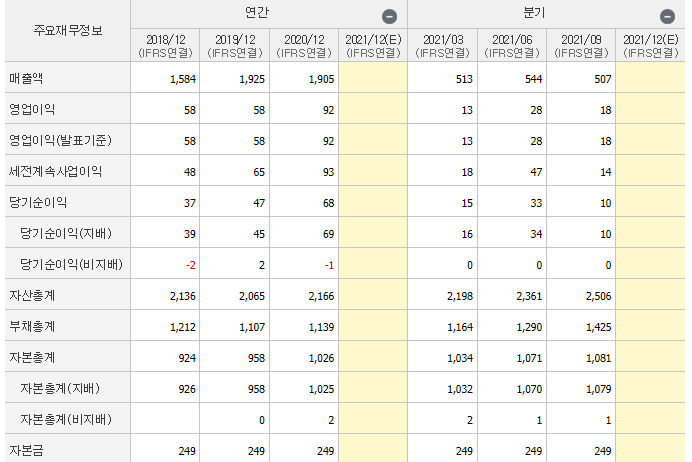This screenshot has width=692, height=462.
Task: Click the red -2 non-controlling value
Action: pyautogui.click(x=191, y=265)
